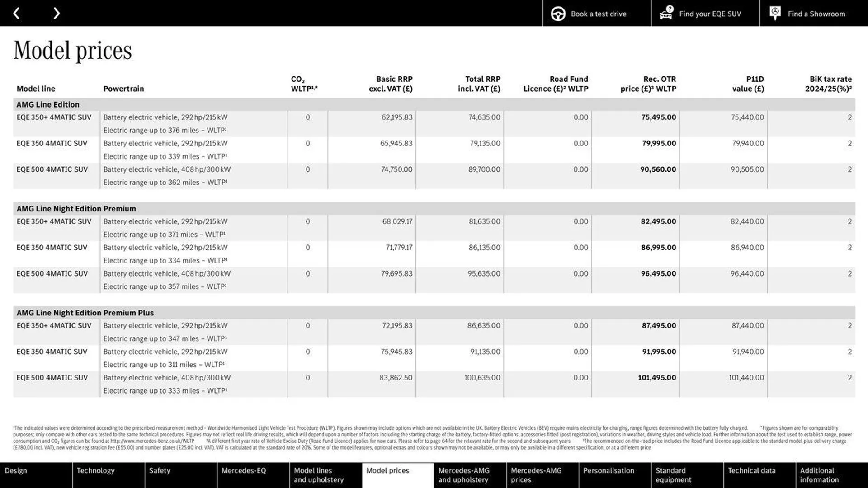
Task: Switch to the Design tab
Action: (x=36, y=475)
